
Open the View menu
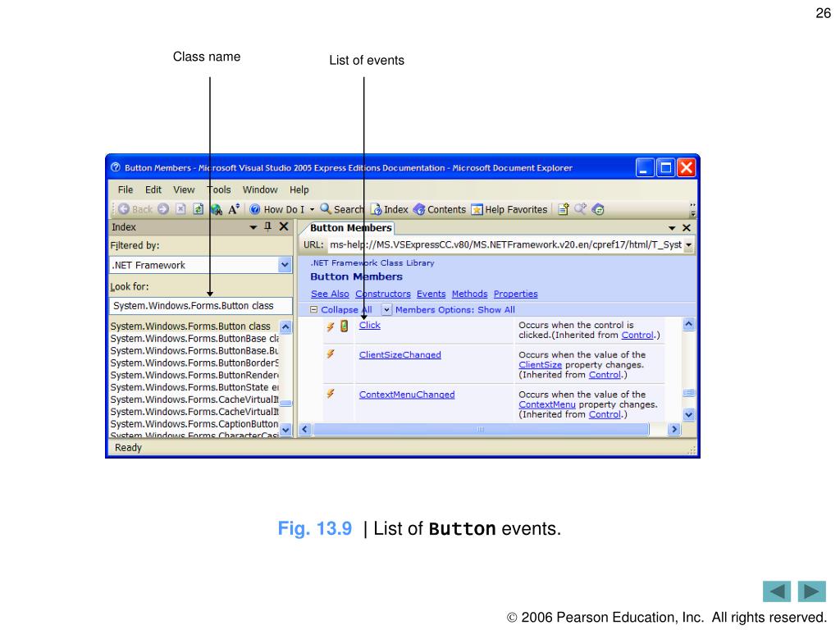point(184,189)
